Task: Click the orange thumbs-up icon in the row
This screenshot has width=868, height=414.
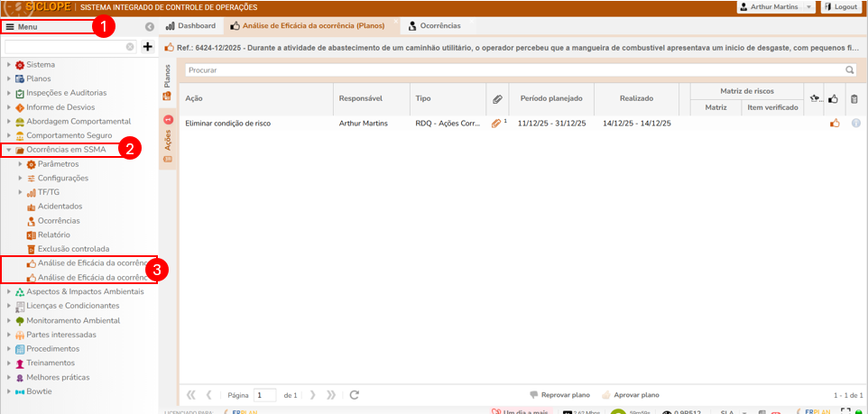Action: click(835, 123)
